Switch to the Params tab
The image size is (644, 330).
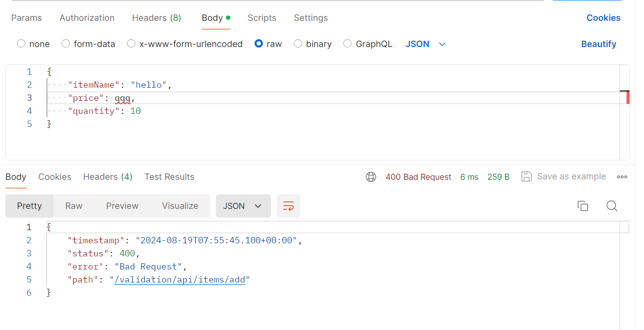[27, 18]
